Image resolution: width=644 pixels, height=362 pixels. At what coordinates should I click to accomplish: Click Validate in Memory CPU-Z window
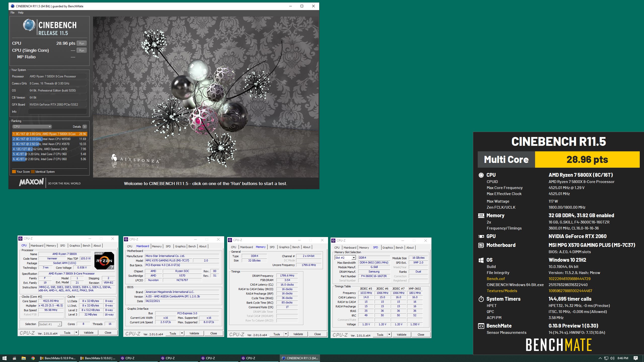[x=298, y=334]
